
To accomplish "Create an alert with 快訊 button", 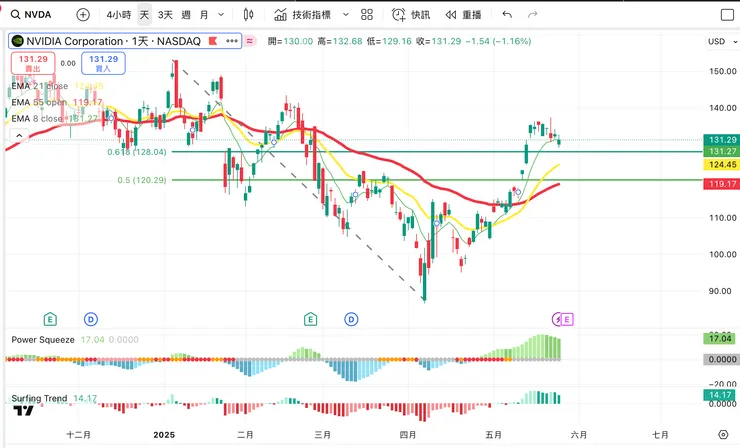I will point(411,15).
